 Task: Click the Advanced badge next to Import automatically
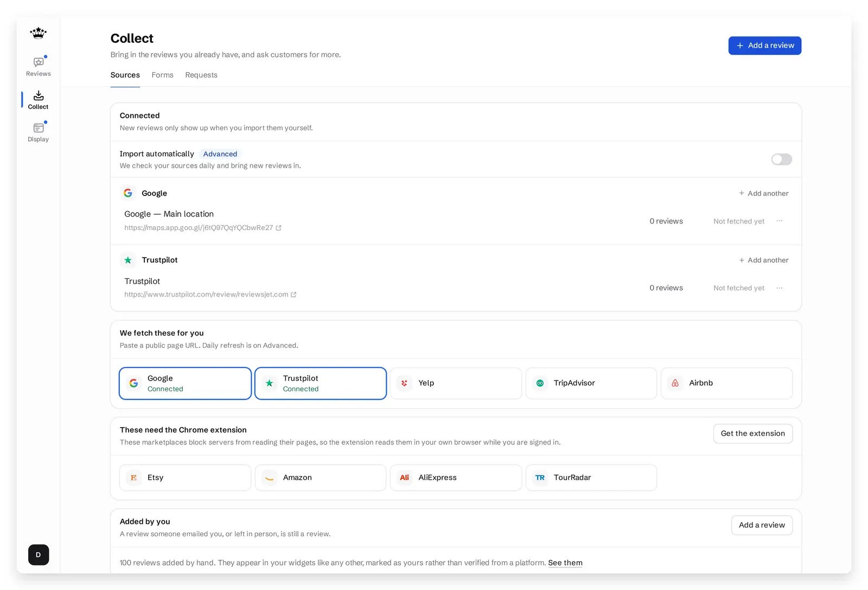(x=220, y=154)
